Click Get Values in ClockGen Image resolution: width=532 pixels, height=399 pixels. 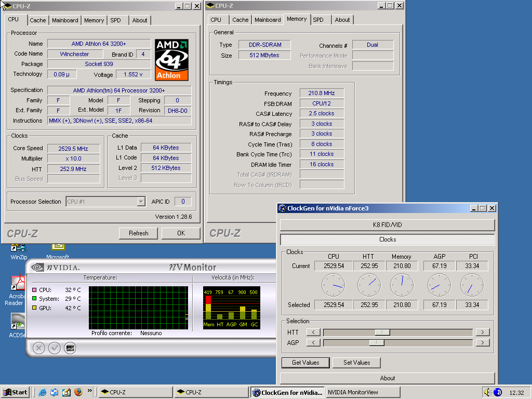[x=305, y=363]
